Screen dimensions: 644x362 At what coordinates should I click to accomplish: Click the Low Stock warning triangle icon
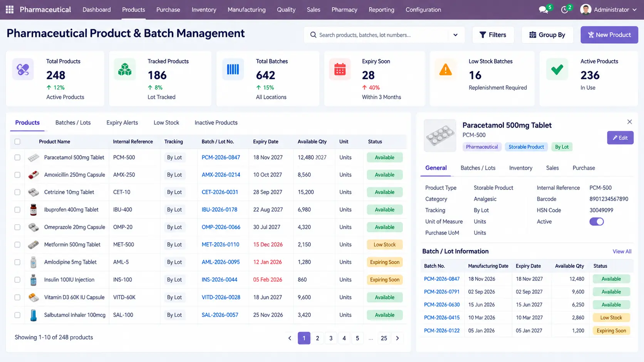pos(446,69)
